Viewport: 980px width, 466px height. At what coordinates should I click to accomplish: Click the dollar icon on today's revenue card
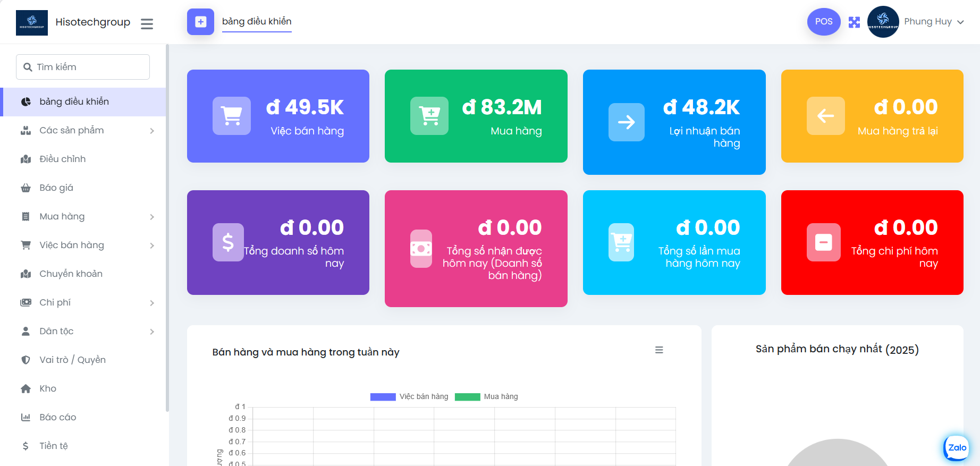pyautogui.click(x=228, y=242)
